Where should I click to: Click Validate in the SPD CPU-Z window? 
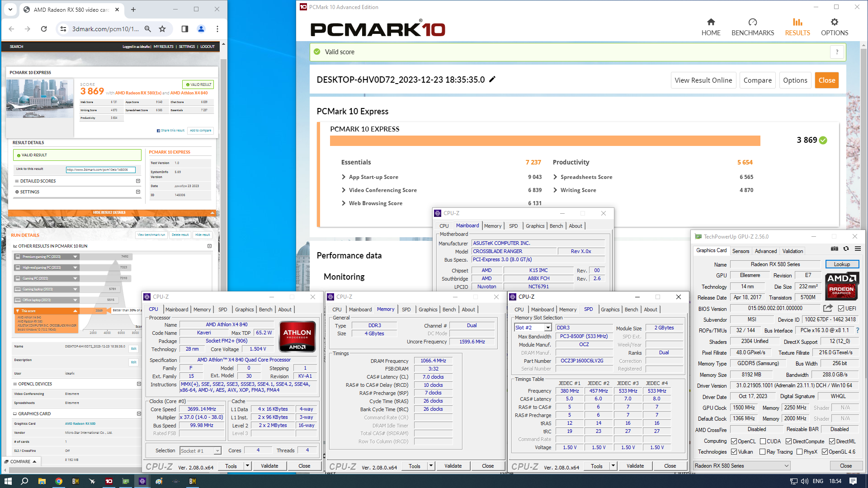[x=635, y=466]
